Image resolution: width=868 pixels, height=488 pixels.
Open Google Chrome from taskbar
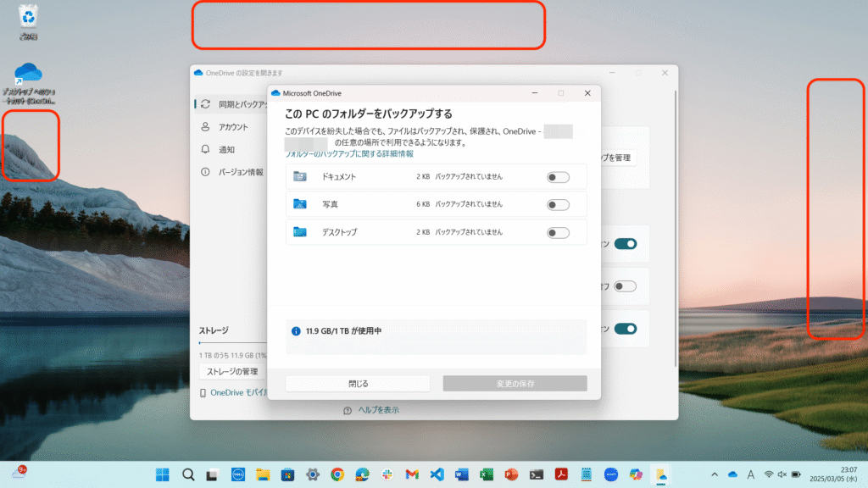337,474
